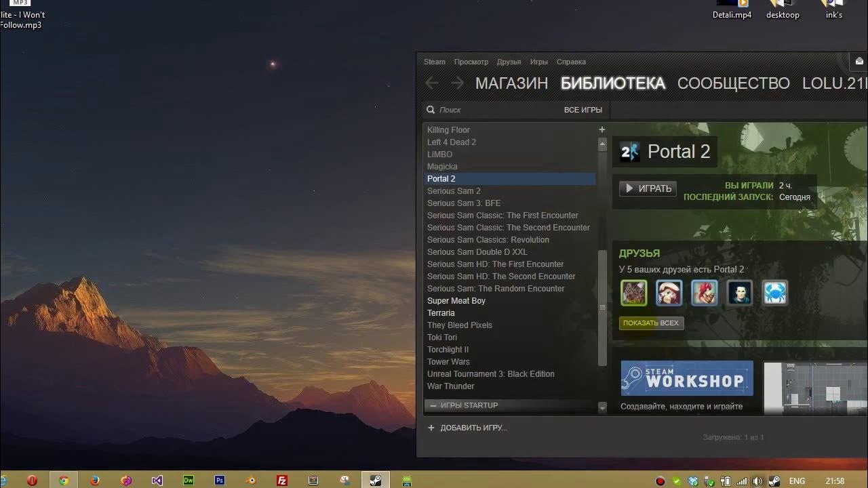The image size is (868, 488).
Task: Click the Steam Workshop banner
Action: click(687, 378)
